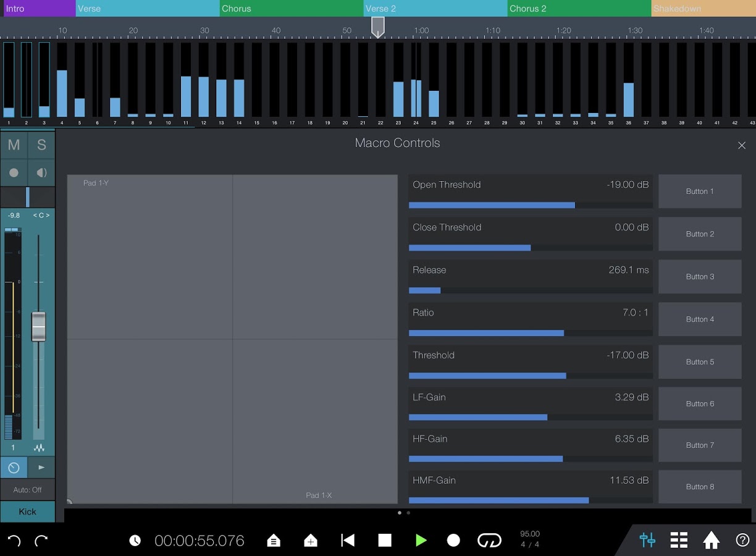Open the mixer view from the bottom toolbar
The height and width of the screenshot is (556, 756).
[647, 540]
